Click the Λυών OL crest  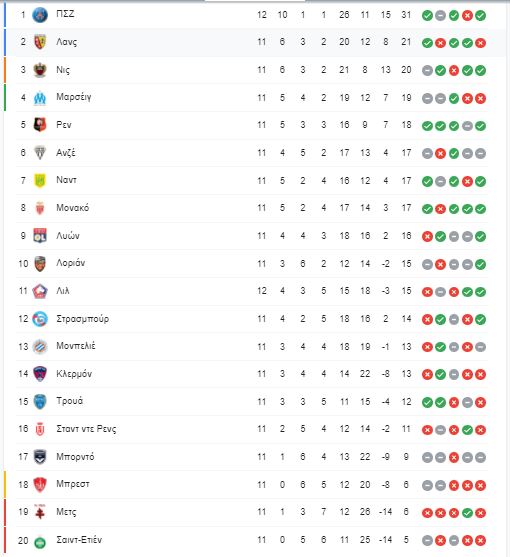[40, 236]
